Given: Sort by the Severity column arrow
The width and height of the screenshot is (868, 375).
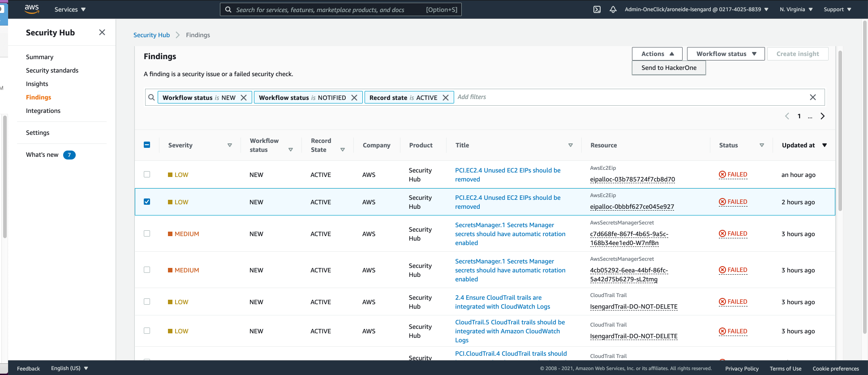Looking at the screenshot, I should 230,145.
